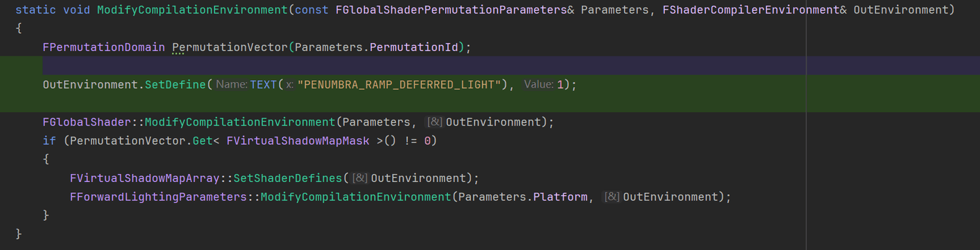
Task: Click the [&] hint after Parameters.Platform
Action: [612, 197]
